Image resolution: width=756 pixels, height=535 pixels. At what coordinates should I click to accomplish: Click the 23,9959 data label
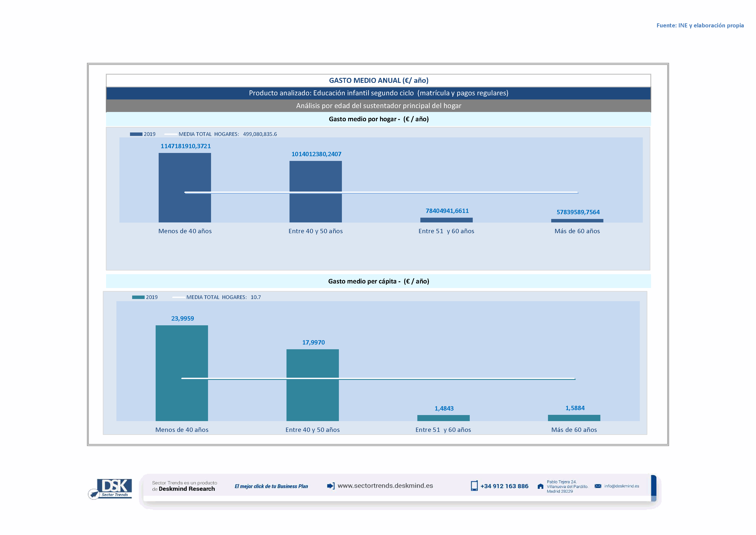(x=182, y=318)
